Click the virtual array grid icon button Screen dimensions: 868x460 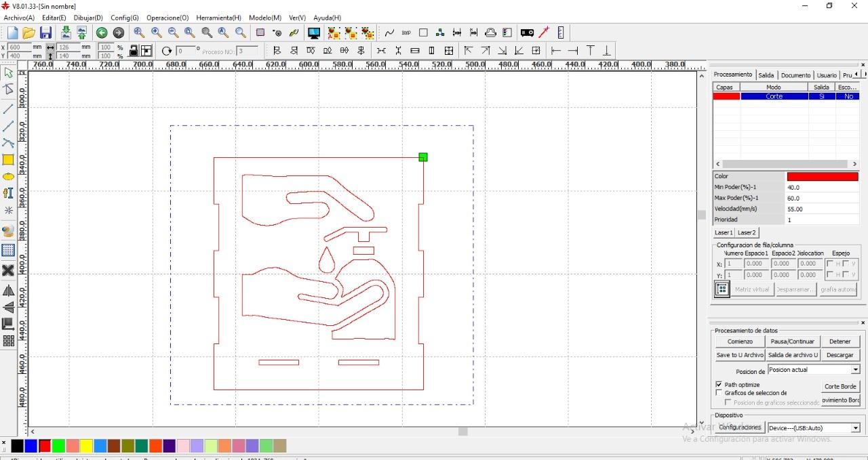coord(722,289)
